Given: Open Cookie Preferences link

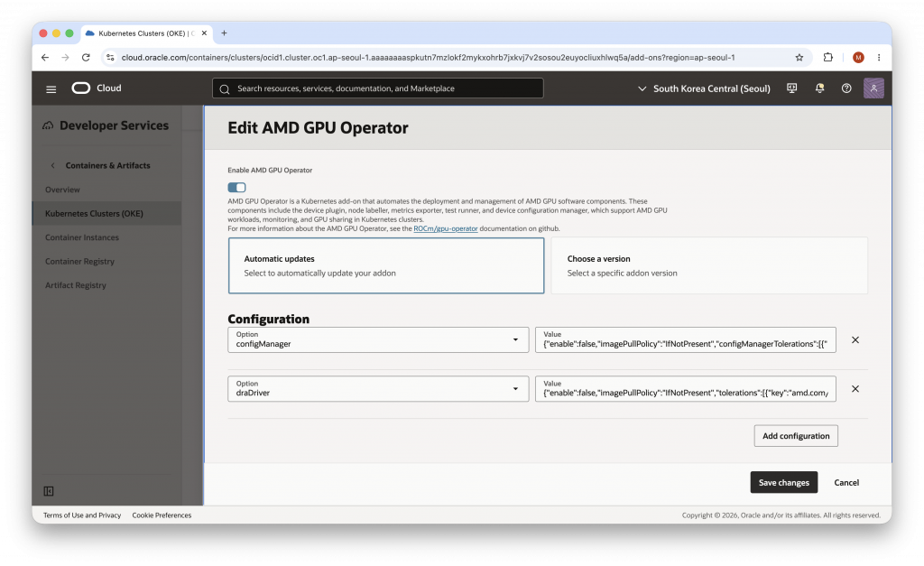Looking at the screenshot, I should pyautogui.click(x=162, y=515).
